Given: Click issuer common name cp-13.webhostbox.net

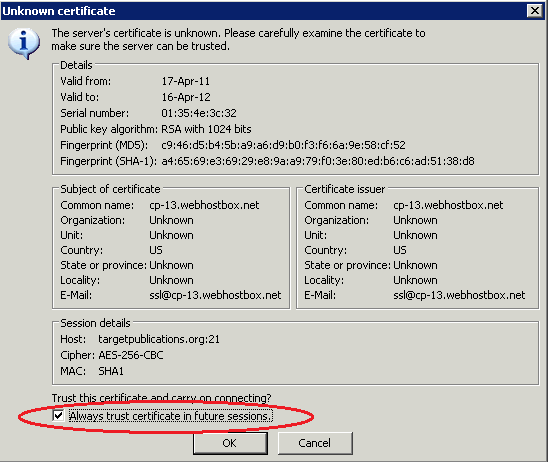Looking at the screenshot, I should (448, 205).
